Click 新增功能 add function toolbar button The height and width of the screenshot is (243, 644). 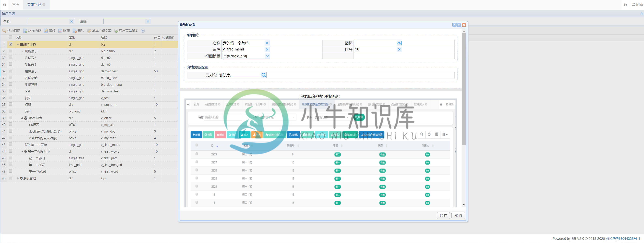(x=32, y=31)
